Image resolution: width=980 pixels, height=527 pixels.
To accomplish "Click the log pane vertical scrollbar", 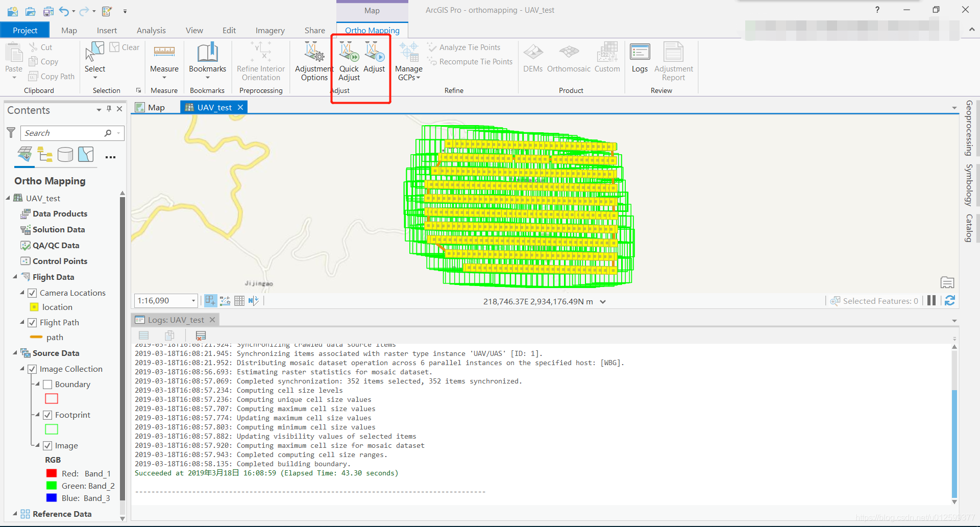I will coord(954,443).
